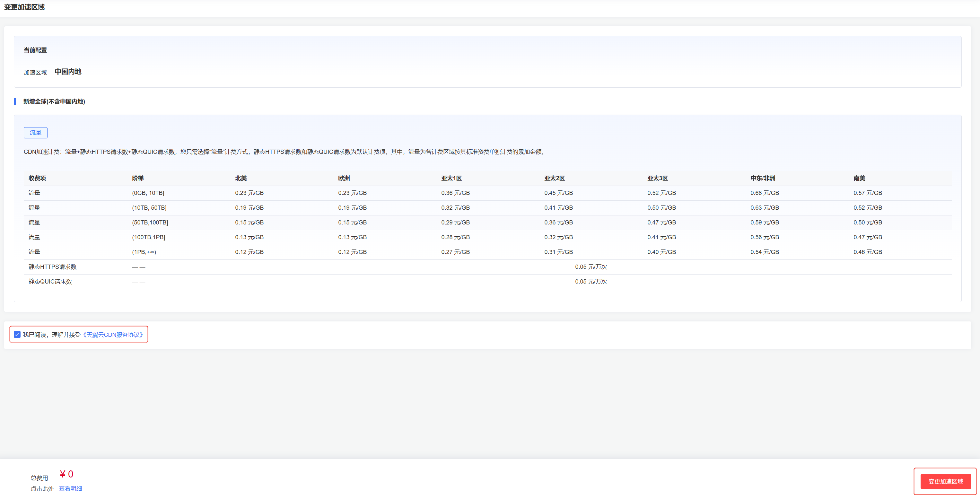
Task: Select the (100TB,1PB] tier cell
Action: (148, 237)
